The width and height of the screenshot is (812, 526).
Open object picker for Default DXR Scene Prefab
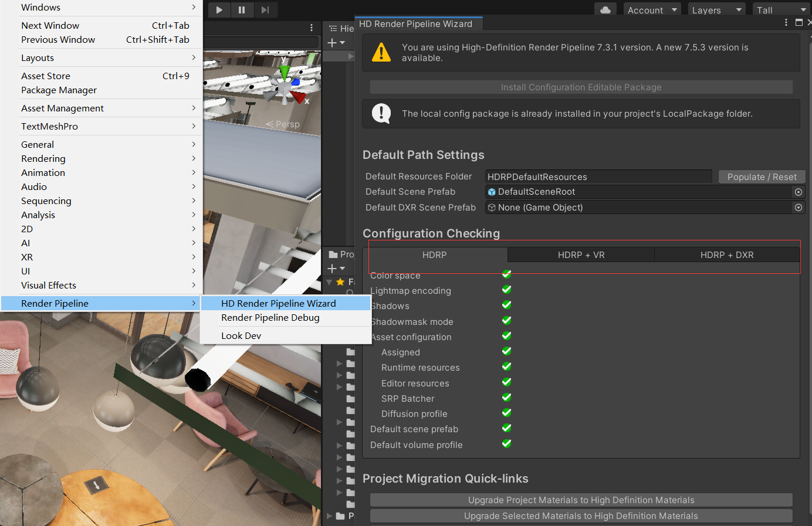click(x=799, y=208)
